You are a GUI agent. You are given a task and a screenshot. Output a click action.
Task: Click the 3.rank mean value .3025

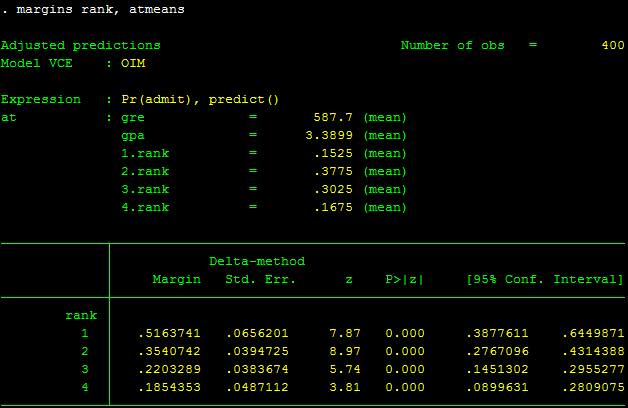336,189
